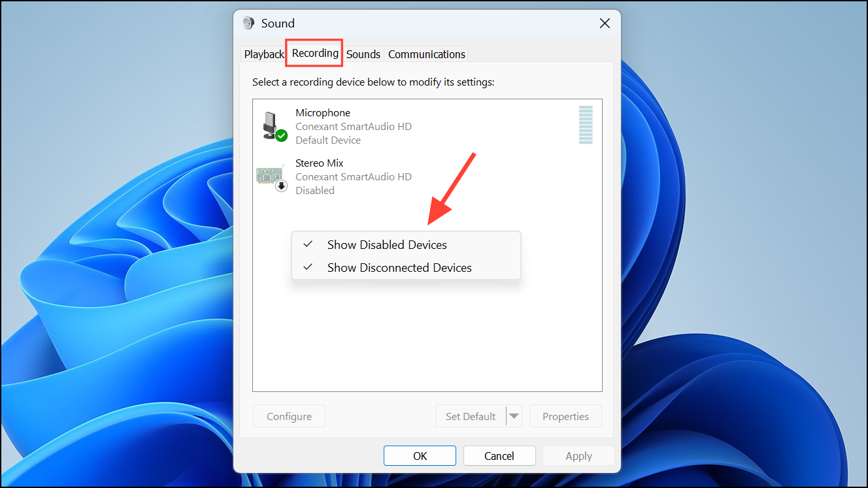Screen dimensions: 868x488
Task: Click the Sound speaker icon in title bar
Action: tap(248, 23)
